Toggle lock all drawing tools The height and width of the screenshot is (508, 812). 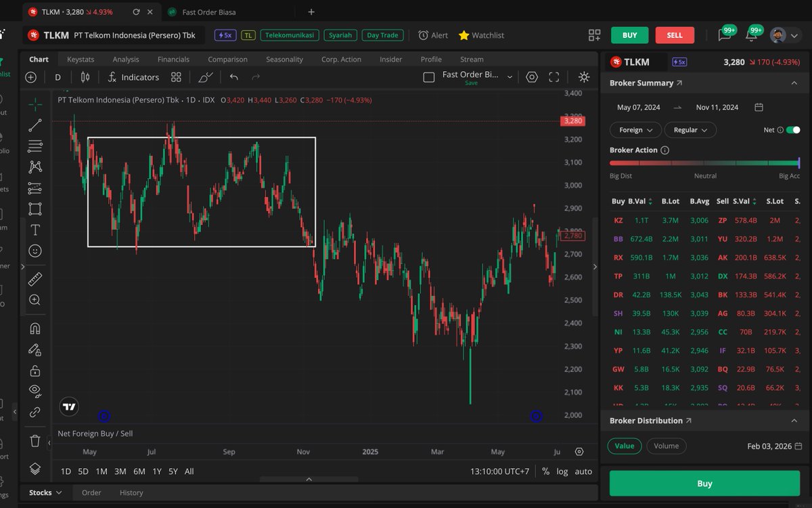click(35, 371)
